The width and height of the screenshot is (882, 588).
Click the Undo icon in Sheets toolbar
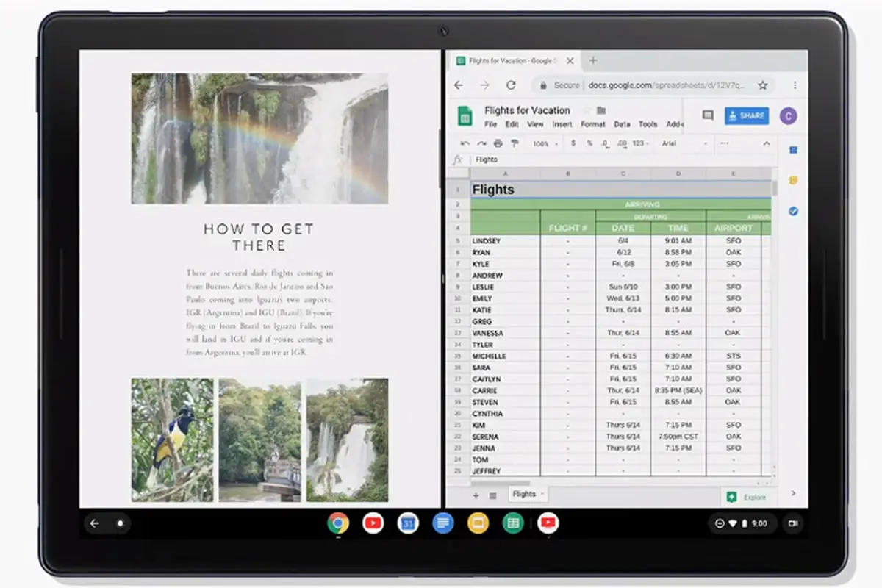coord(465,143)
